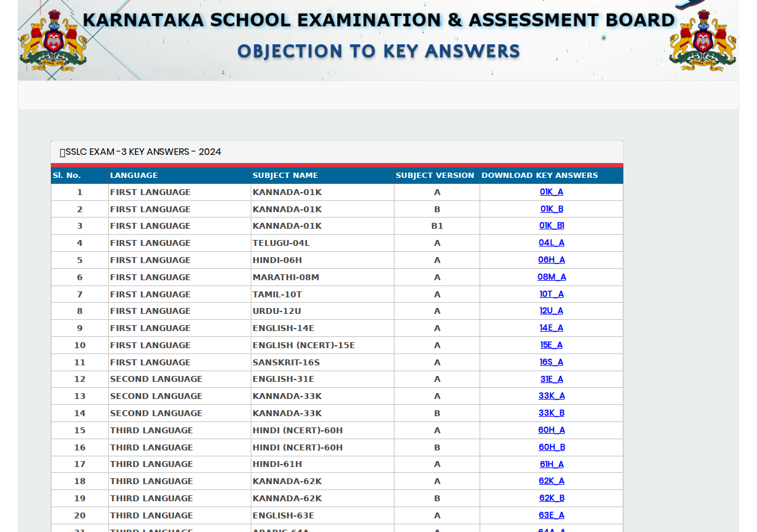757x532 pixels.
Task: Click serial number '12' cell
Action: click(79, 379)
